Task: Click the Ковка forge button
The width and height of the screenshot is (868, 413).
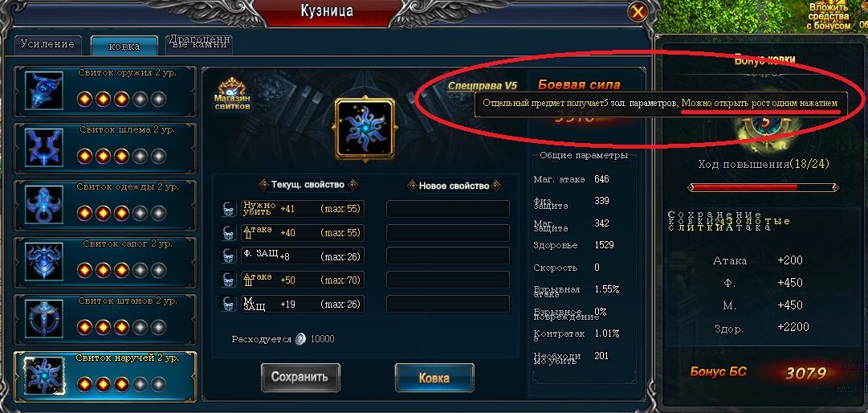Action: click(434, 378)
